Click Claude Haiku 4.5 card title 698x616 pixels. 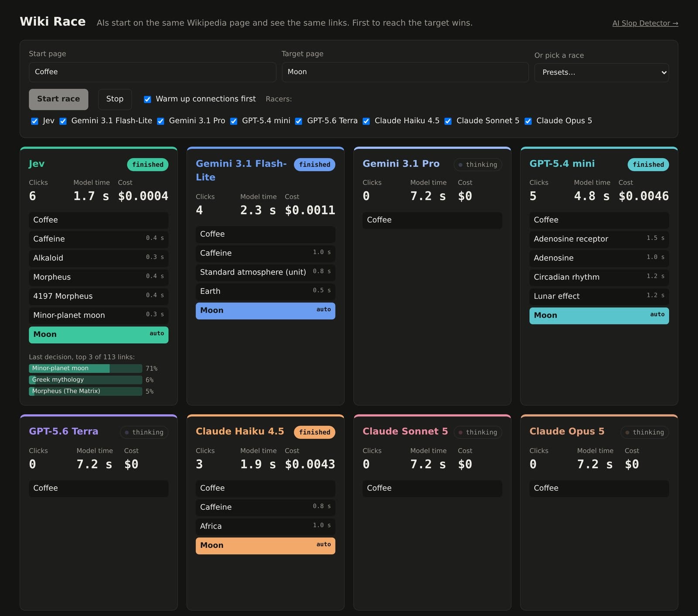point(240,431)
